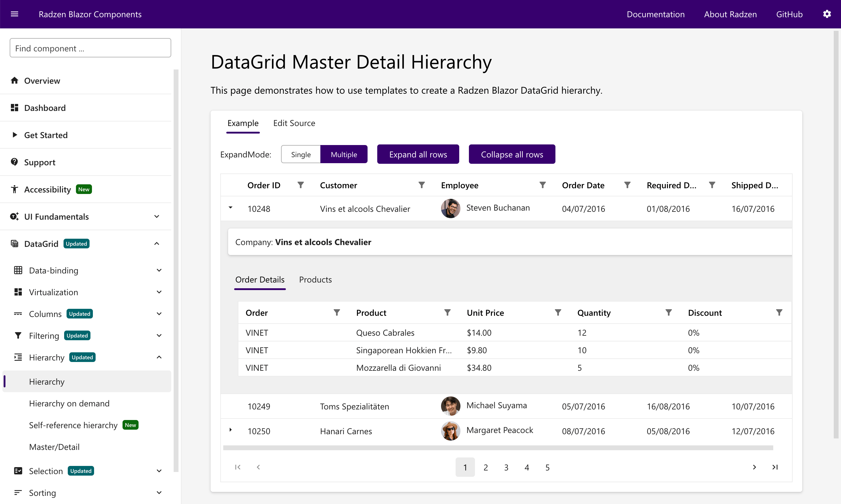This screenshot has width=841, height=504.
Task: Click the hamburger menu icon top-left
Action: coord(15,14)
